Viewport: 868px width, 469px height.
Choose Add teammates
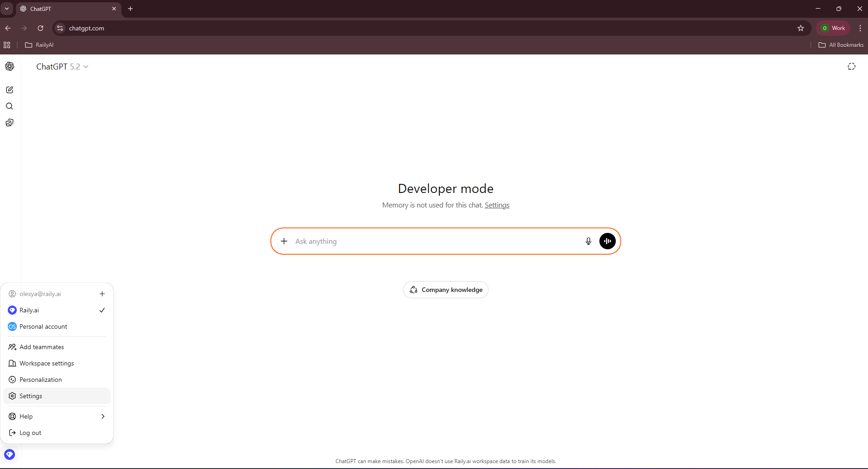pyautogui.click(x=57, y=347)
